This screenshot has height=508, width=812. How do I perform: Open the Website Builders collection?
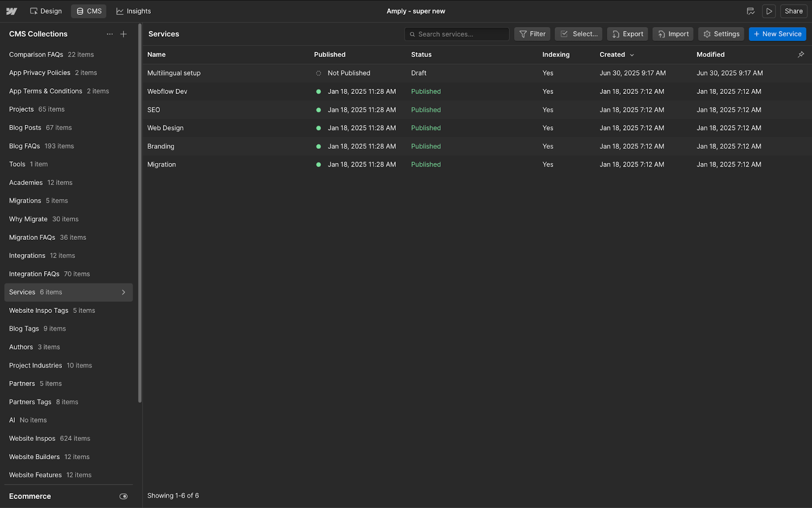(x=69, y=457)
